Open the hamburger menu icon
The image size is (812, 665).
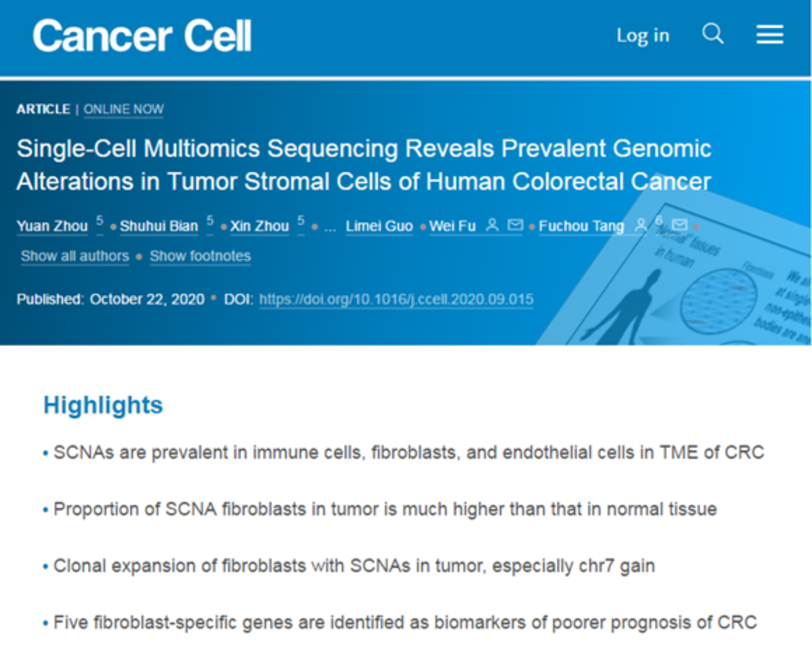769,34
